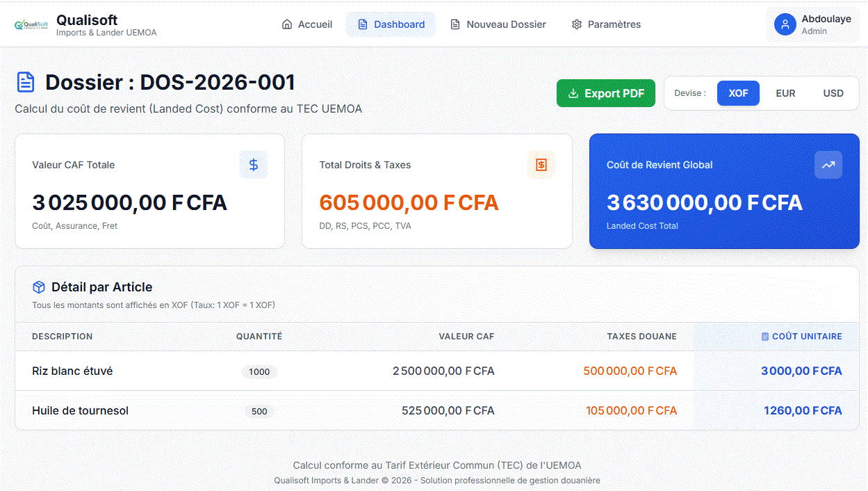This screenshot has height=491, width=868.
Task: Switch currency to EUR
Action: (x=785, y=93)
